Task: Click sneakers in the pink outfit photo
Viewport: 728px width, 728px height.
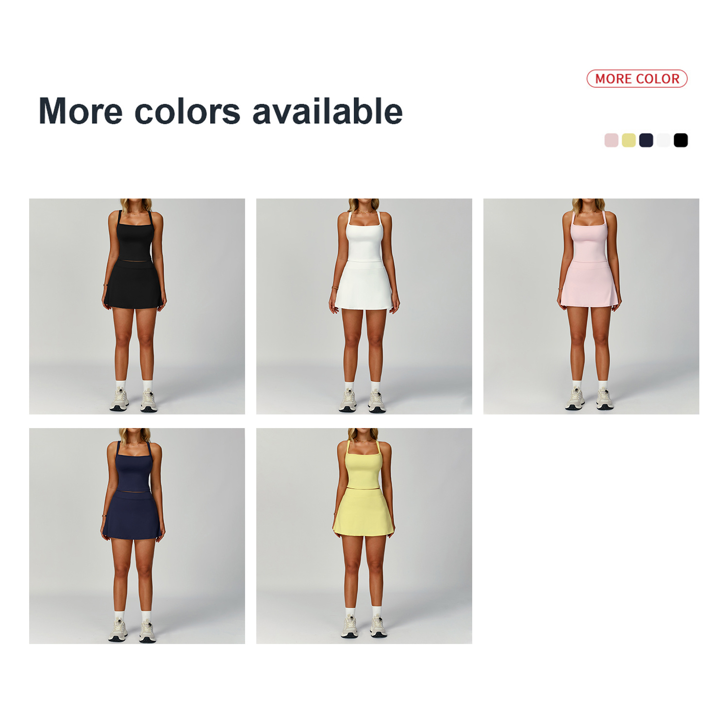Action: pos(590,398)
